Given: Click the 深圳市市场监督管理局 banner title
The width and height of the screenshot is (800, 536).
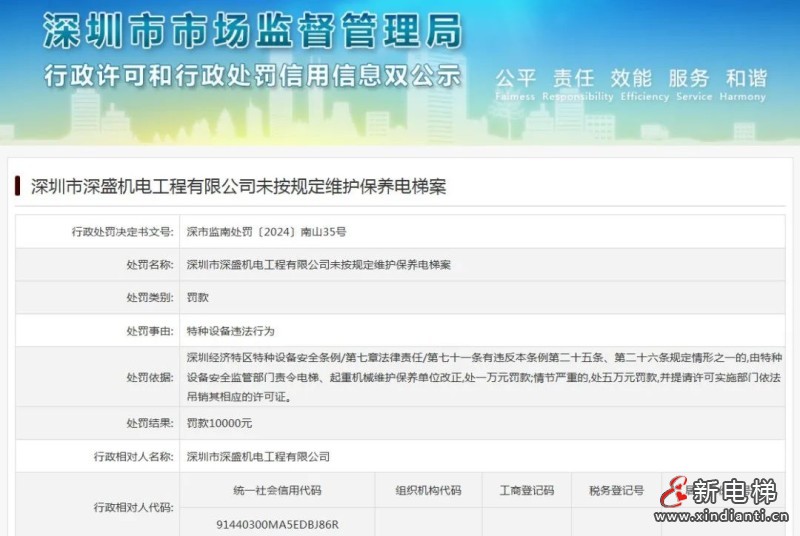Looking at the screenshot, I should pyautogui.click(x=253, y=31).
